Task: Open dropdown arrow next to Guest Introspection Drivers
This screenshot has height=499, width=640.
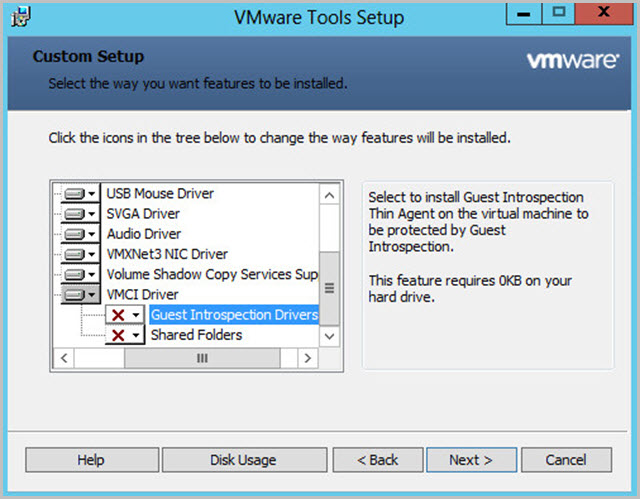Action: point(136,315)
